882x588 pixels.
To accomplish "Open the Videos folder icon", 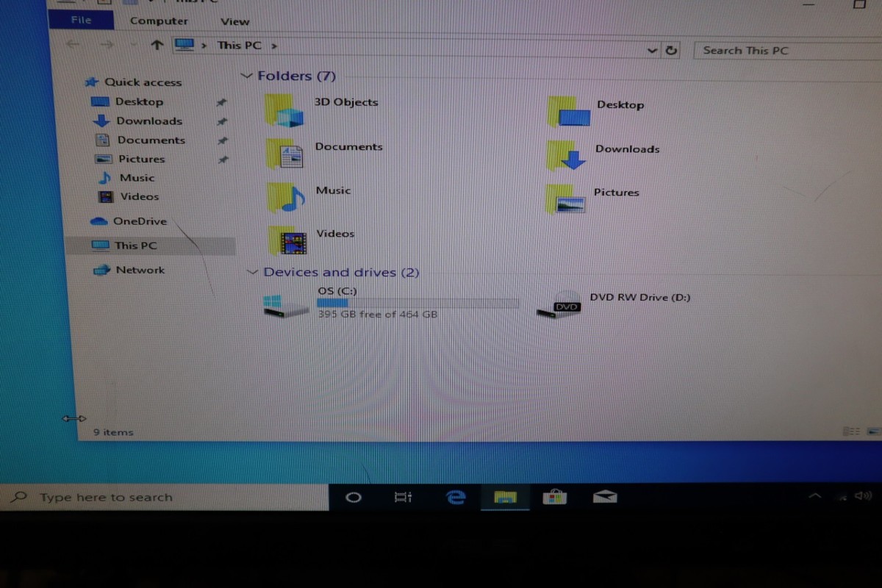I will click(x=287, y=240).
